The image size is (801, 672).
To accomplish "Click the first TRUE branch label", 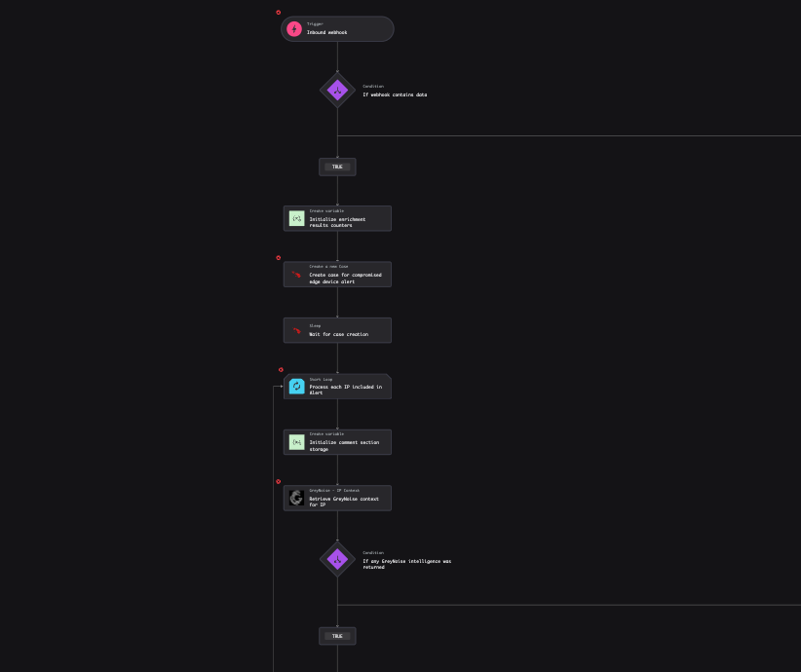I will pyautogui.click(x=337, y=167).
